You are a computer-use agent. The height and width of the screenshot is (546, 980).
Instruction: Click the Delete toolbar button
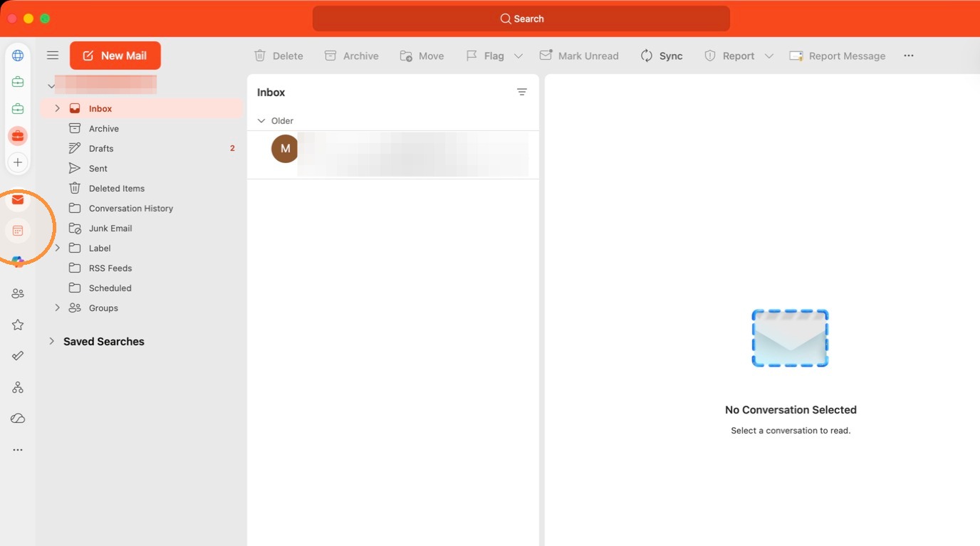tap(278, 56)
